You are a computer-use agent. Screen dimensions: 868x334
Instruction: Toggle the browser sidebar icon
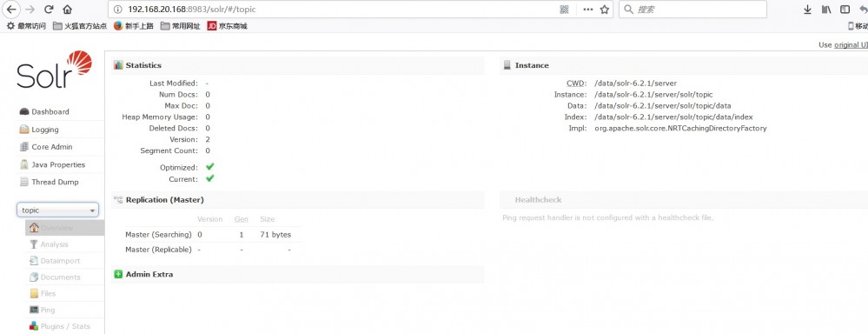click(x=845, y=10)
